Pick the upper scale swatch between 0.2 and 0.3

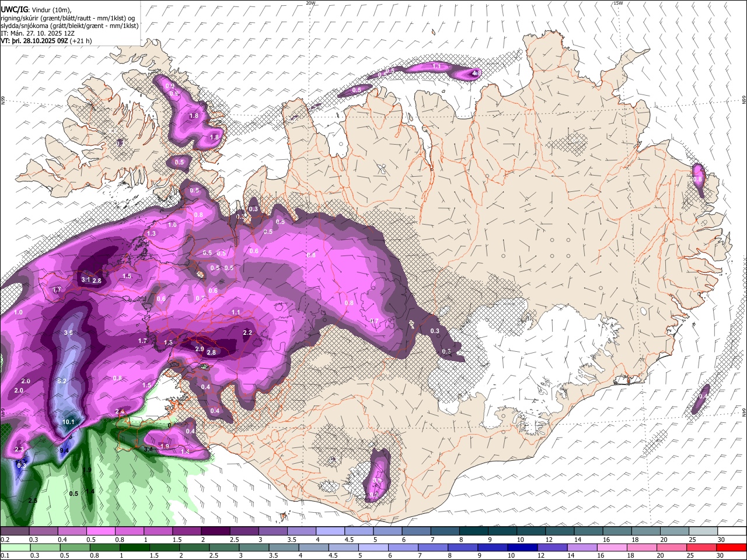pyautogui.click(x=15, y=531)
